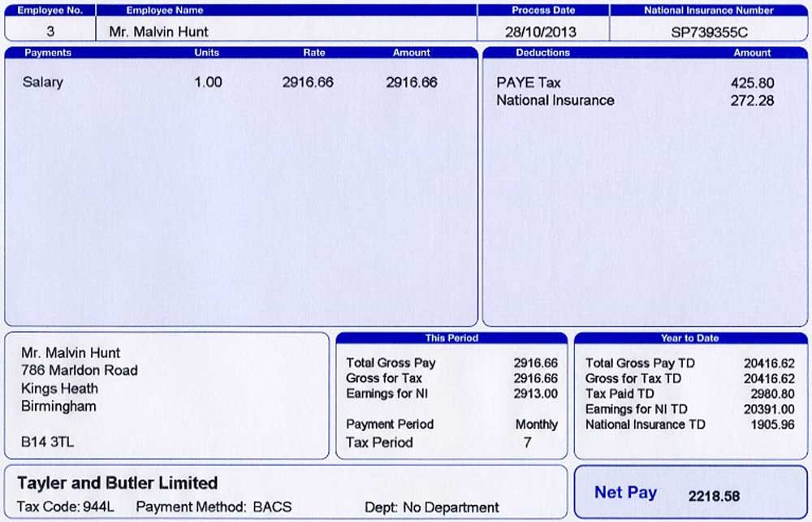Select the PAYE Tax amount 425.80
The height and width of the screenshot is (522, 812).
[x=753, y=83]
